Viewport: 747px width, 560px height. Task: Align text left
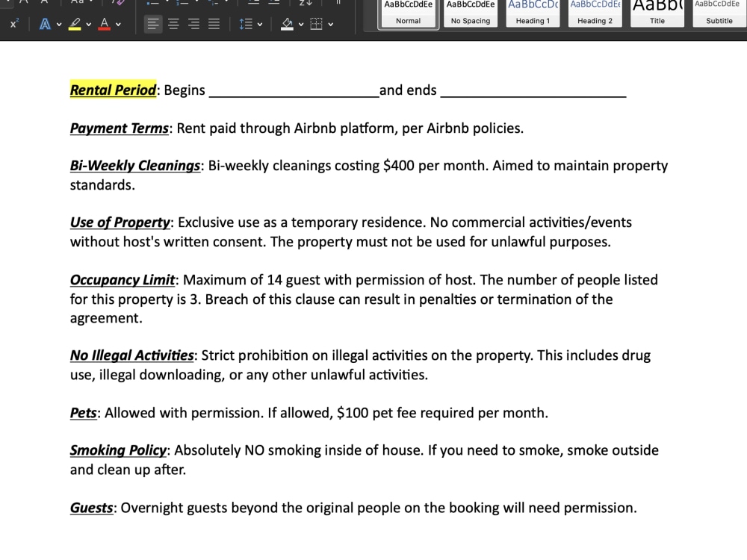click(x=152, y=24)
